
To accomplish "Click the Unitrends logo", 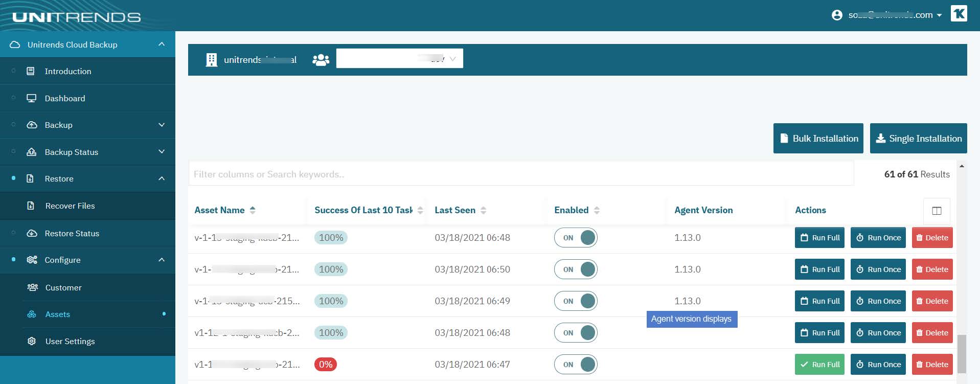I will click(76, 17).
